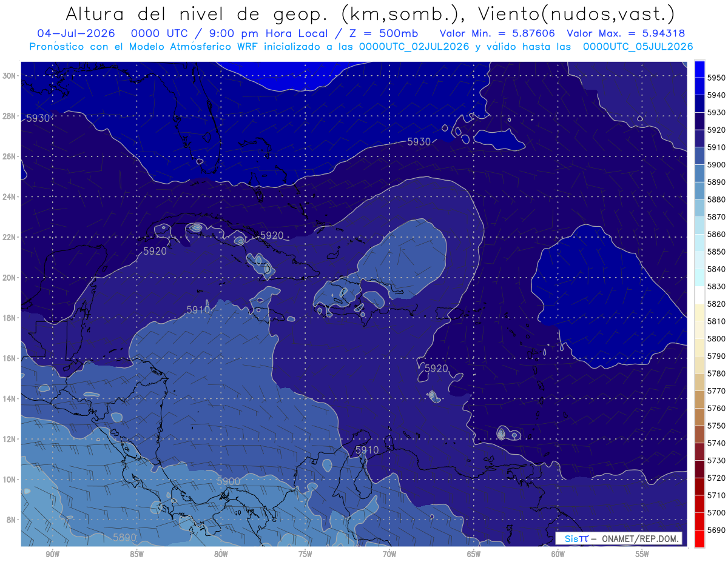Click the 5780 colorbar value label
The width and height of the screenshot is (728, 562).
pos(716,373)
